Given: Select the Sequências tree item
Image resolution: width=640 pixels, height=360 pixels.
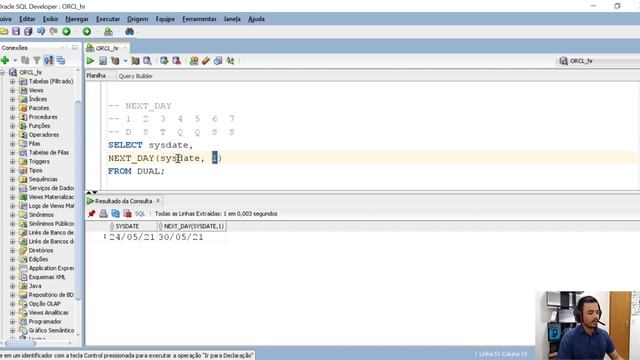Looking at the screenshot, I should click(x=43, y=179).
